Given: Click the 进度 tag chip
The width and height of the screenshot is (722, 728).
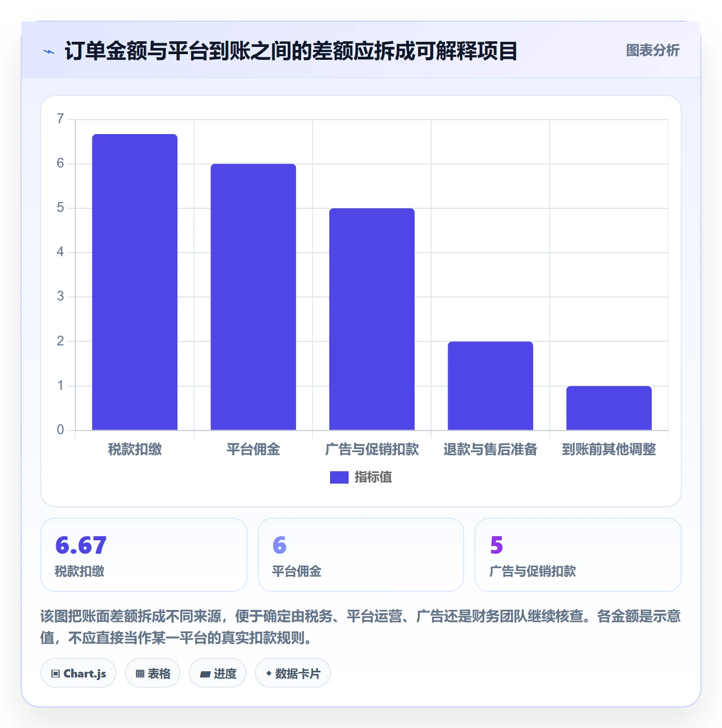Looking at the screenshot, I should 218,673.
